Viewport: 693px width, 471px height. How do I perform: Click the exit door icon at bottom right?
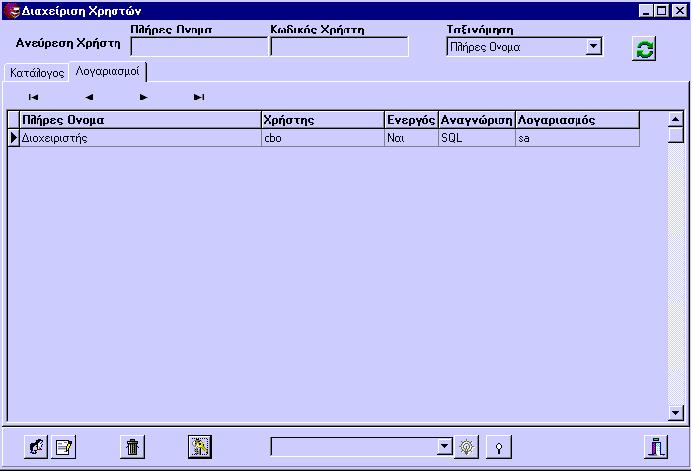[x=656, y=447]
